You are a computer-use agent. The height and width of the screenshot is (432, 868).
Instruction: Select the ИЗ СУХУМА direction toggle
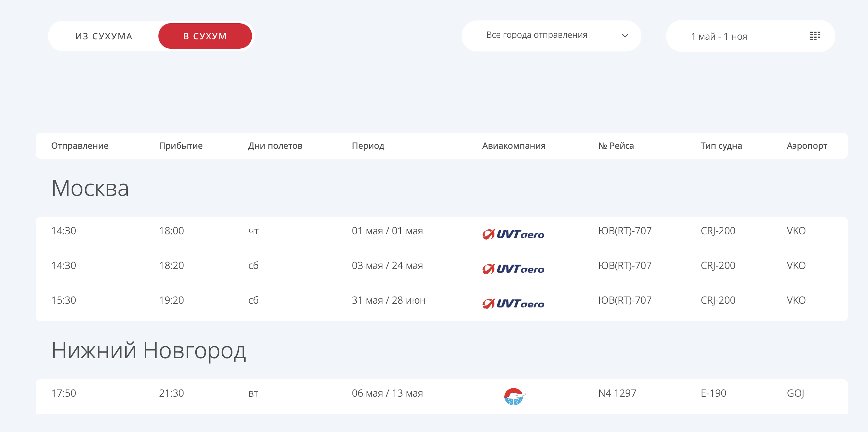[x=104, y=36]
